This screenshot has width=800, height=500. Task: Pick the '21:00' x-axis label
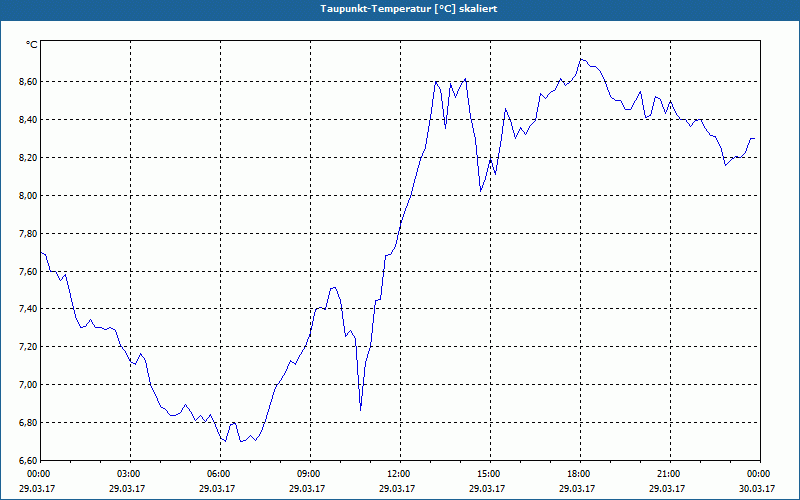667,474
